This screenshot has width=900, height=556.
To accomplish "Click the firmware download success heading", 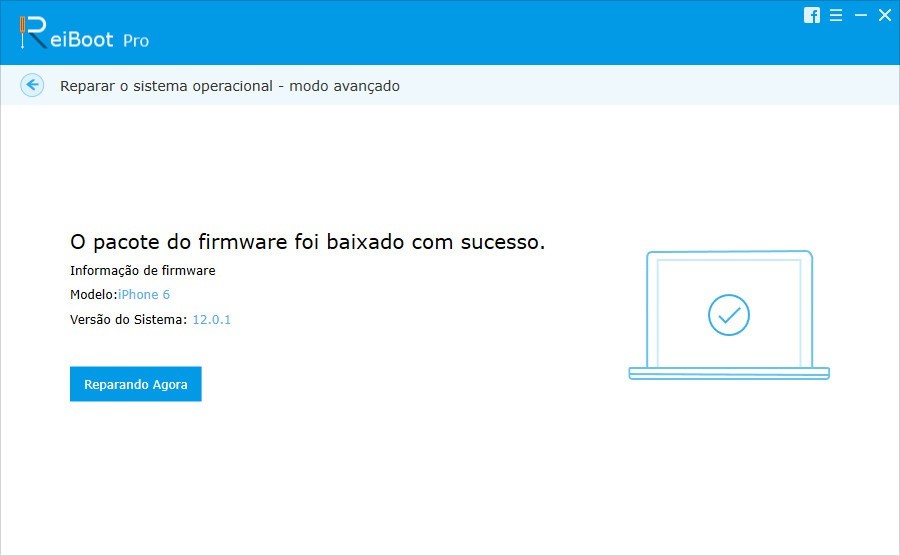I will [x=307, y=242].
